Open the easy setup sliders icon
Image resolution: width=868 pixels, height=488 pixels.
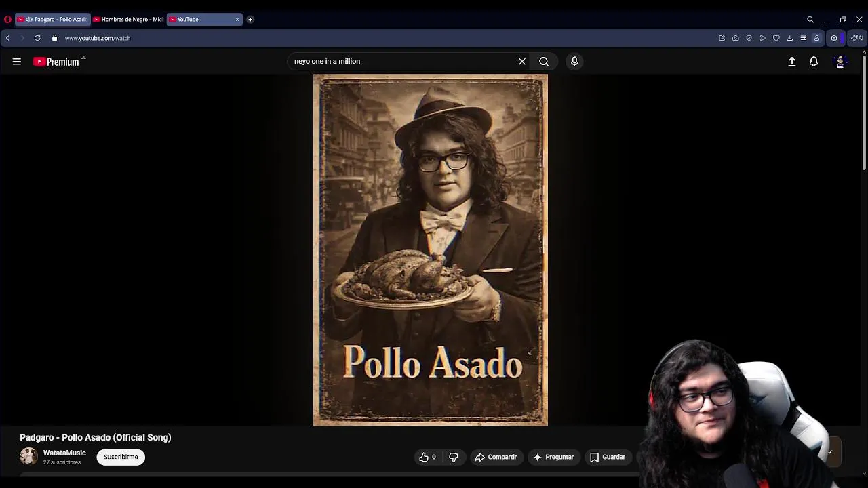(x=804, y=38)
